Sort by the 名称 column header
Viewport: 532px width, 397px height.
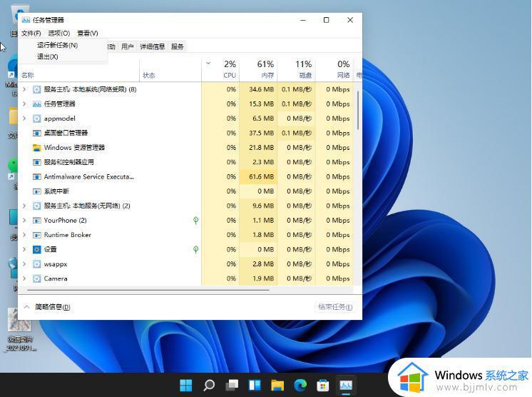coord(28,75)
